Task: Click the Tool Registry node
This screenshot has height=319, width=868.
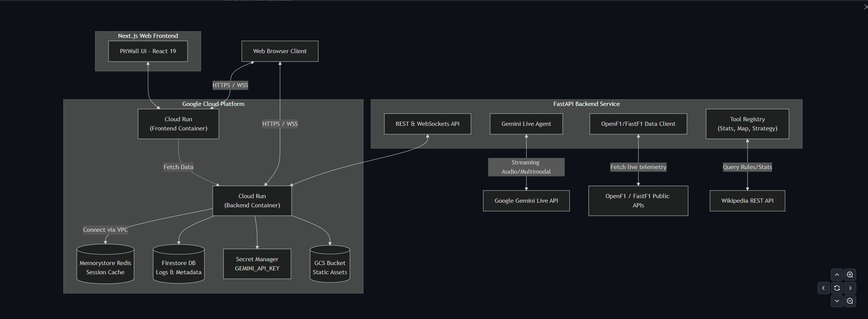Action: click(x=747, y=124)
